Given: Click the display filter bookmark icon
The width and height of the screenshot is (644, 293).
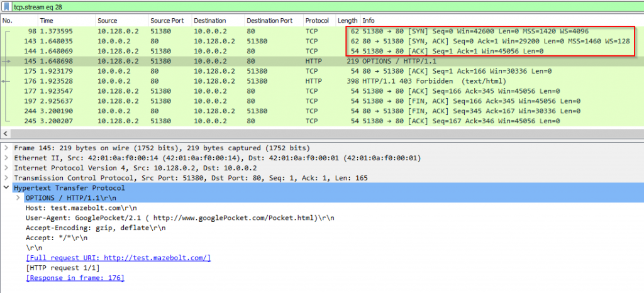Looking at the screenshot, I should point(7,7).
